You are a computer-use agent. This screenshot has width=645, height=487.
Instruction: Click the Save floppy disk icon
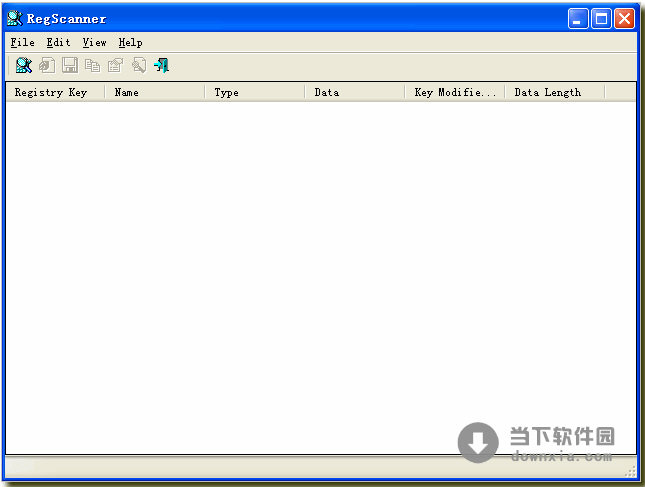tap(70, 66)
